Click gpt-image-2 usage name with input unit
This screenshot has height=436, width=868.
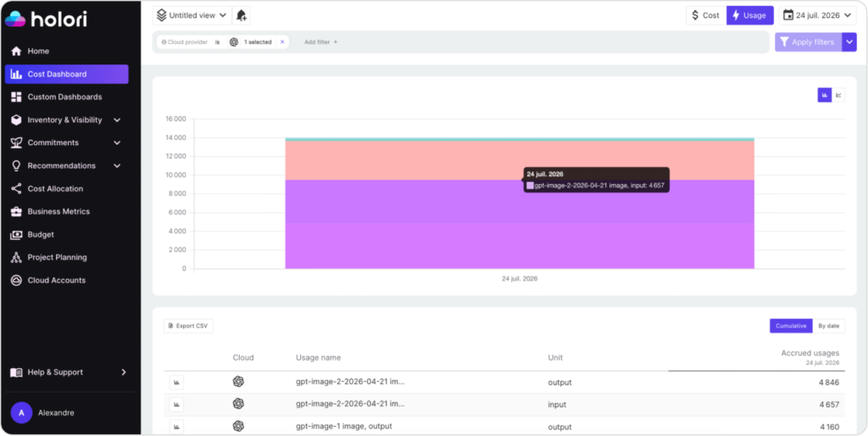click(350, 404)
